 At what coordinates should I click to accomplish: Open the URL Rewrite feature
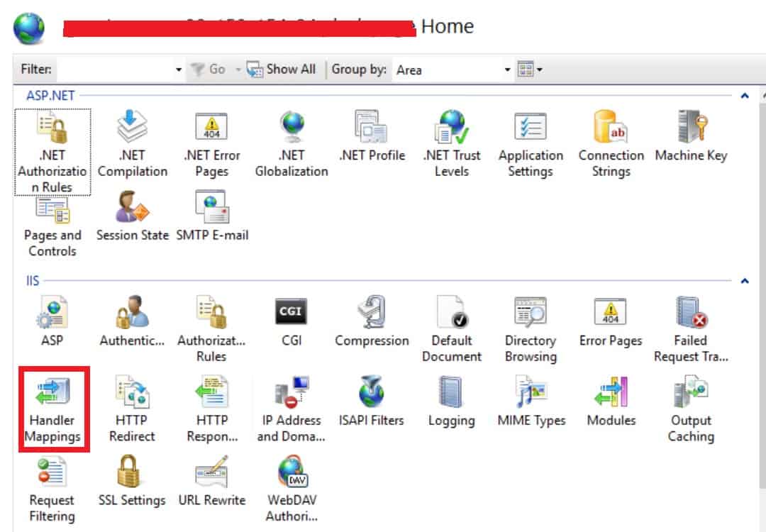point(212,481)
